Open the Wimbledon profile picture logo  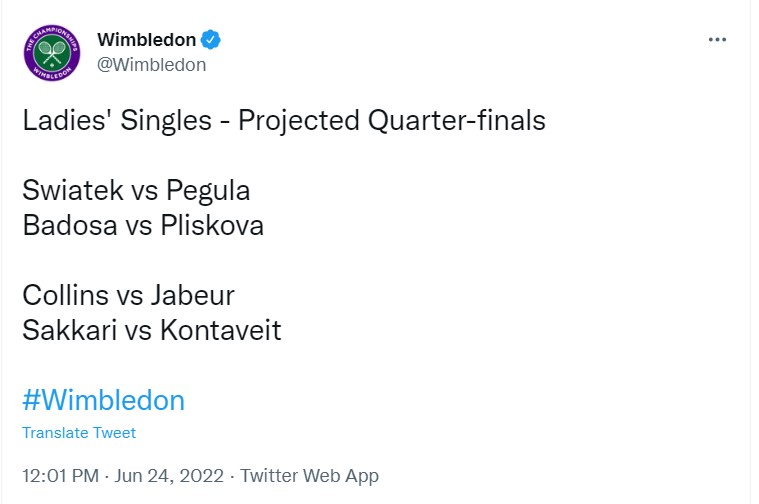click(53, 53)
